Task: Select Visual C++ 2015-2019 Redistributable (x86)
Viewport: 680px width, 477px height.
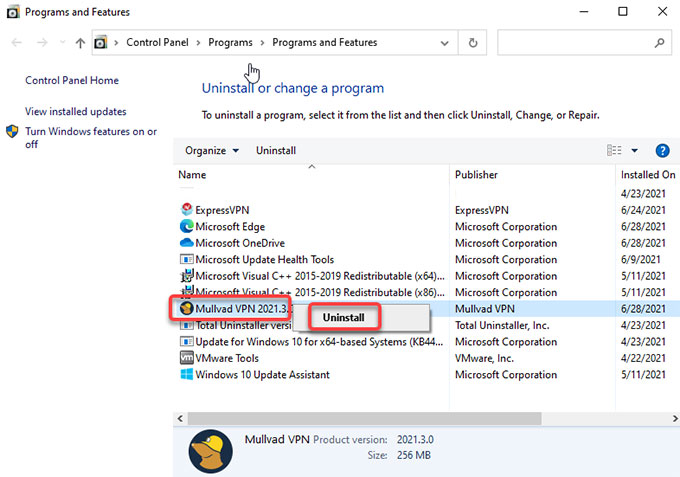Action: (320, 292)
